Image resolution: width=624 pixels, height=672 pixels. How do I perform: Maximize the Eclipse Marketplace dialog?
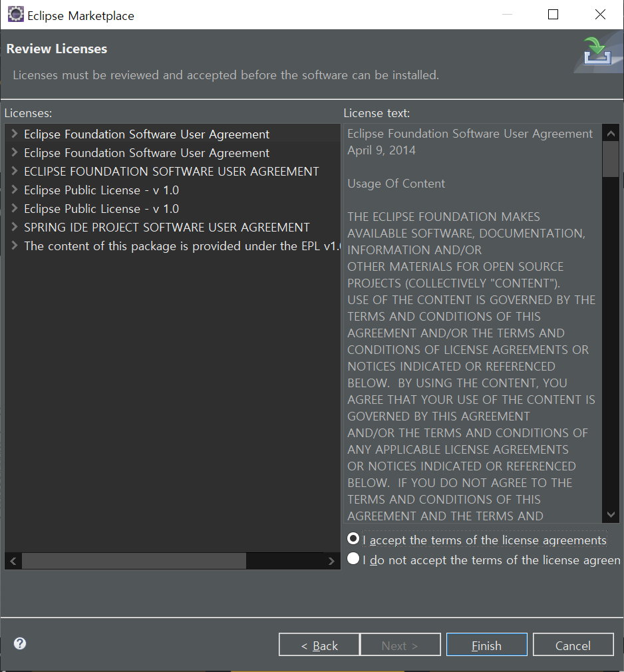553,15
